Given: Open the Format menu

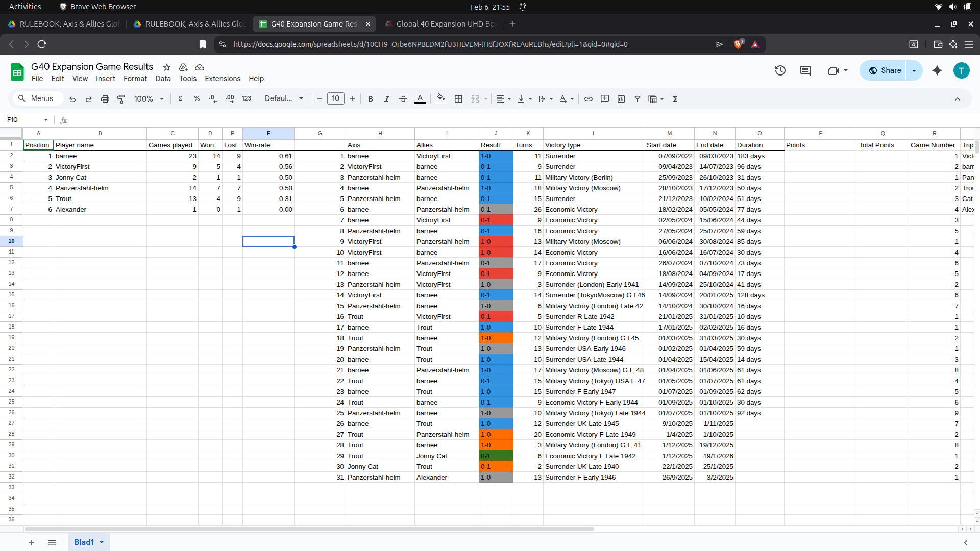Looking at the screenshot, I should click(x=135, y=79).
